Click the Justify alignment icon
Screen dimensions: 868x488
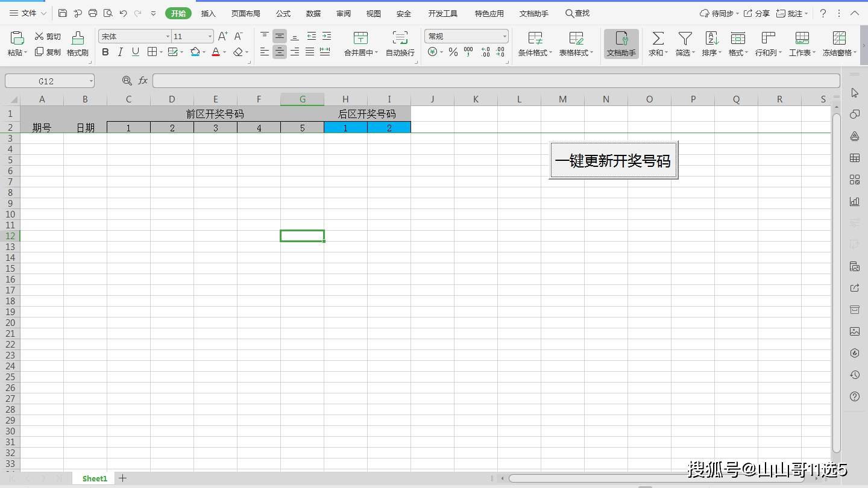click(310, 52)
